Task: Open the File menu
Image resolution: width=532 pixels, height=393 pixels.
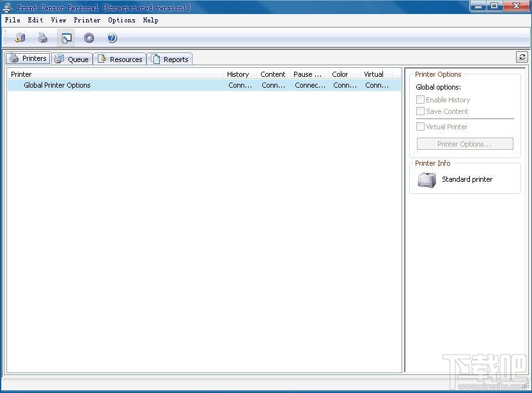Action: 13,20
